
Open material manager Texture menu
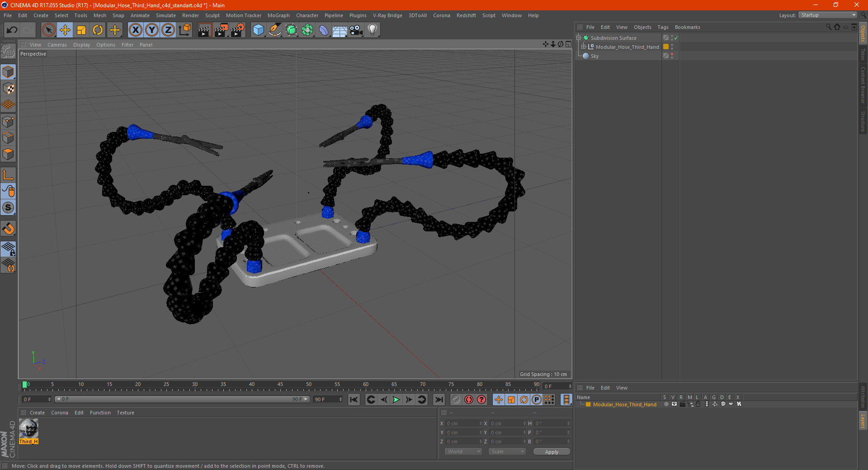coord(125,413)
